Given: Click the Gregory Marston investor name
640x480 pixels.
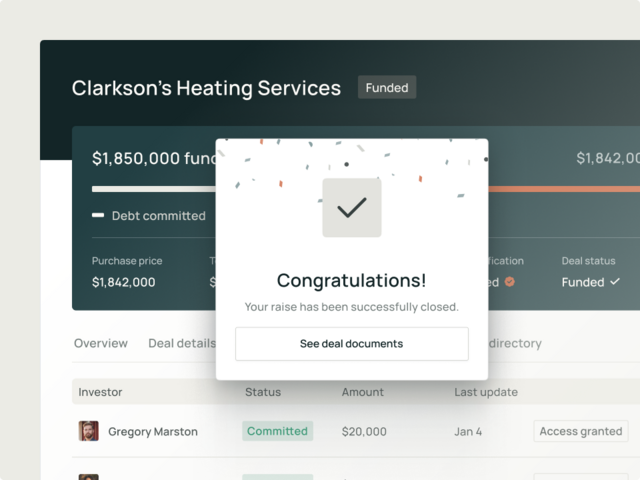Looking at the screenshot, I should click(x=153, y=431).
